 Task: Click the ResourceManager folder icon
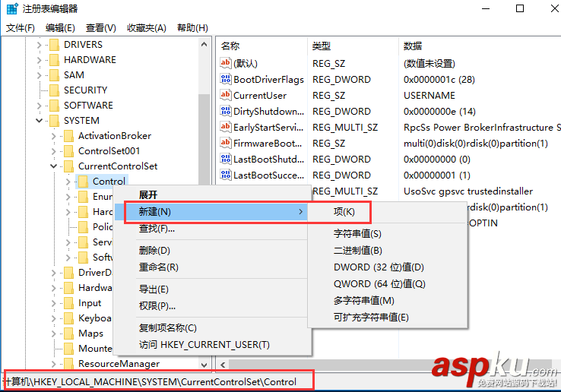click(x=68, y=364)
